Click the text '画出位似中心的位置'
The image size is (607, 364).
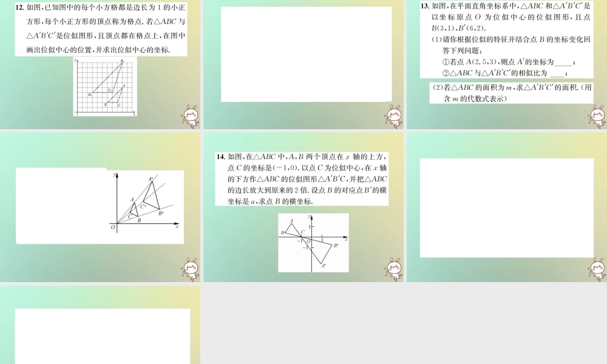tap(59, 50)
